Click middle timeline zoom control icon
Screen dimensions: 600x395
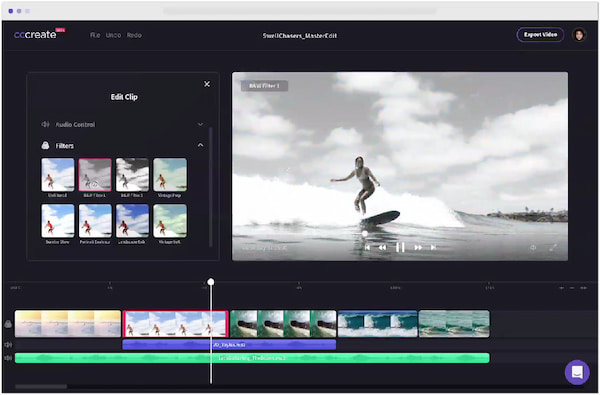(572, 288)
